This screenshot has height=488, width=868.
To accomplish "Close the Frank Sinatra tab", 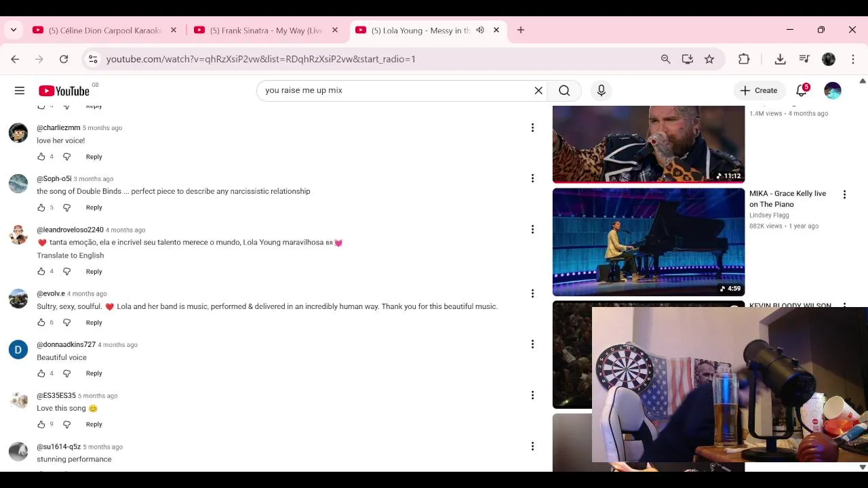I will click(335, 30).
